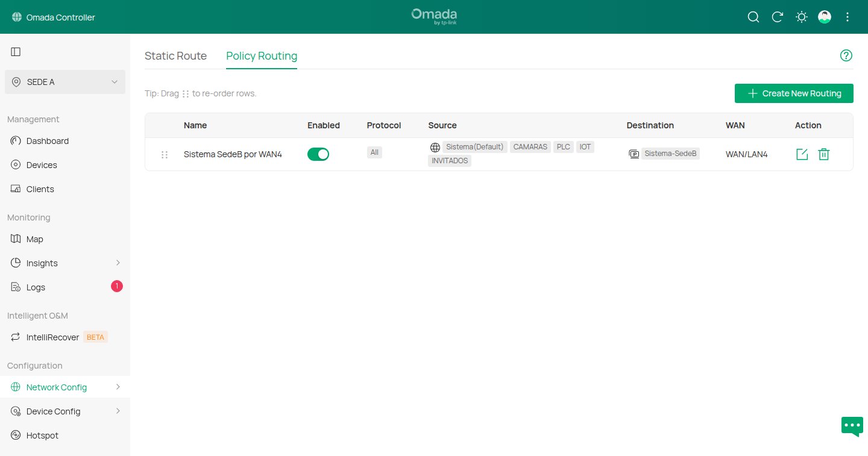The image size is (868, 456).
Task: Click the Omada by tp-link center logo
Action: (434, 17)
